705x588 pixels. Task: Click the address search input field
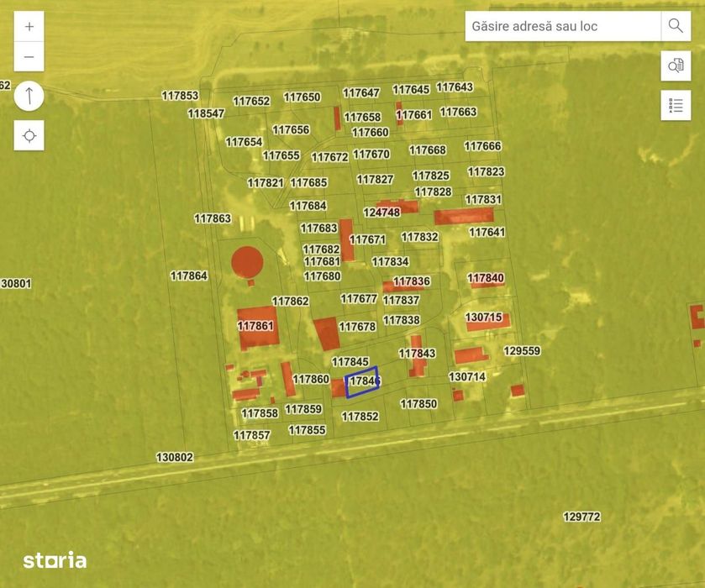pyautogui.click(x=563, y=26)
